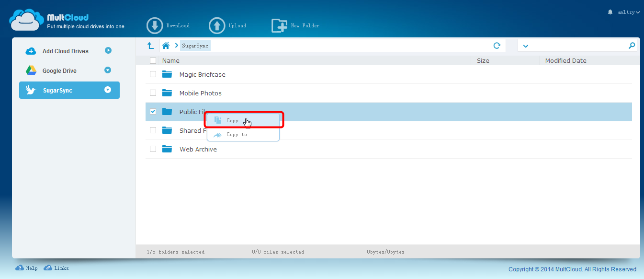
Task: Uncheck the Public Files checkbox
Action: [153, 112]
